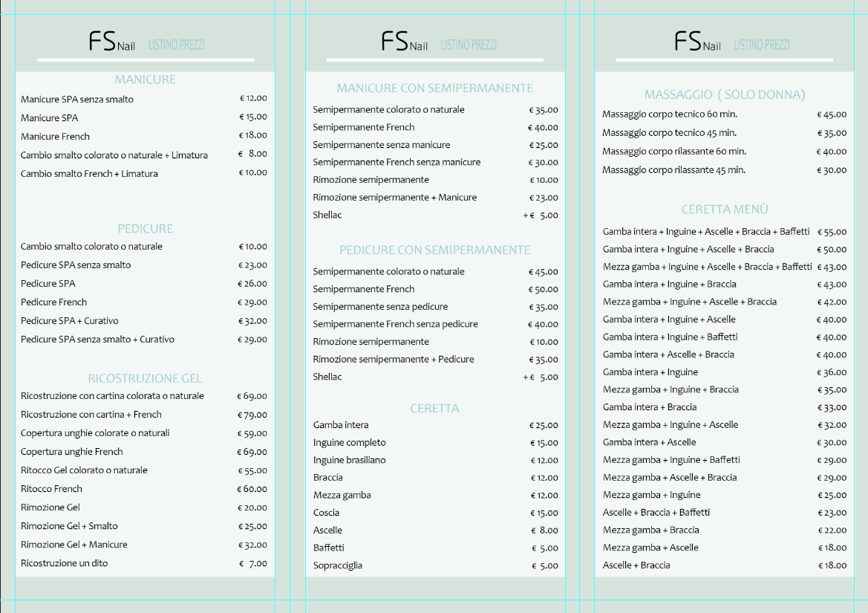
Task: Click 'Ricostruzione con cartina colorata o naturale'
Action: (x=112, y=395)
